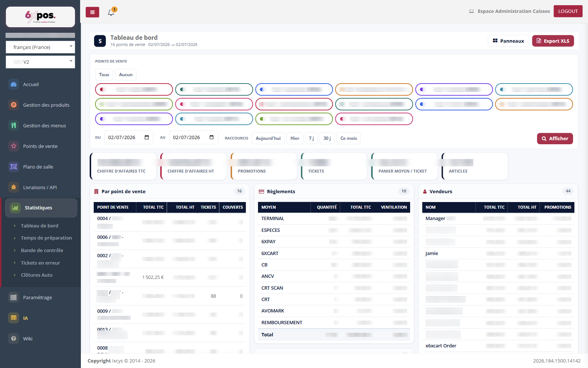
Task: Open the français (France) language dropdown
Action: [40, 47]
